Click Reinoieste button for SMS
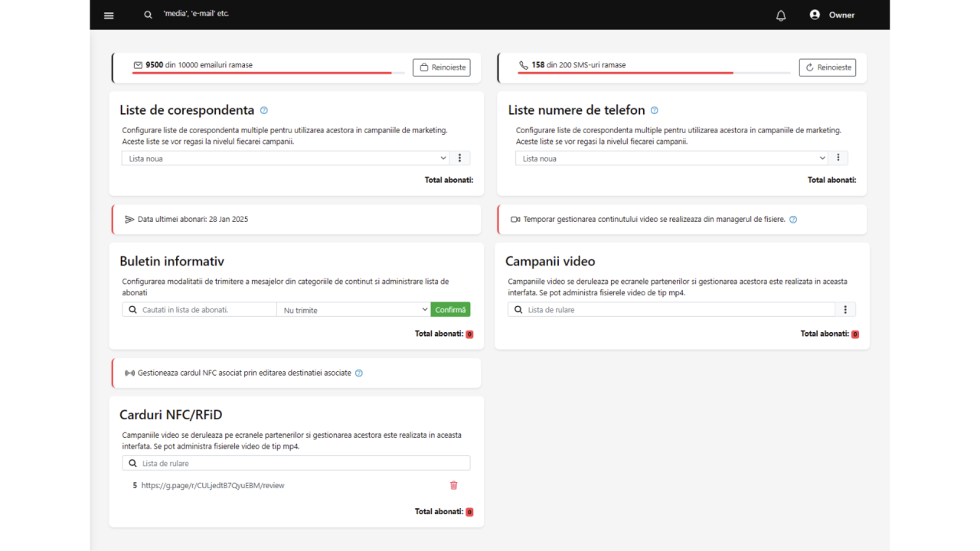The width and height of the screenshot is (980, 551). 828,67
